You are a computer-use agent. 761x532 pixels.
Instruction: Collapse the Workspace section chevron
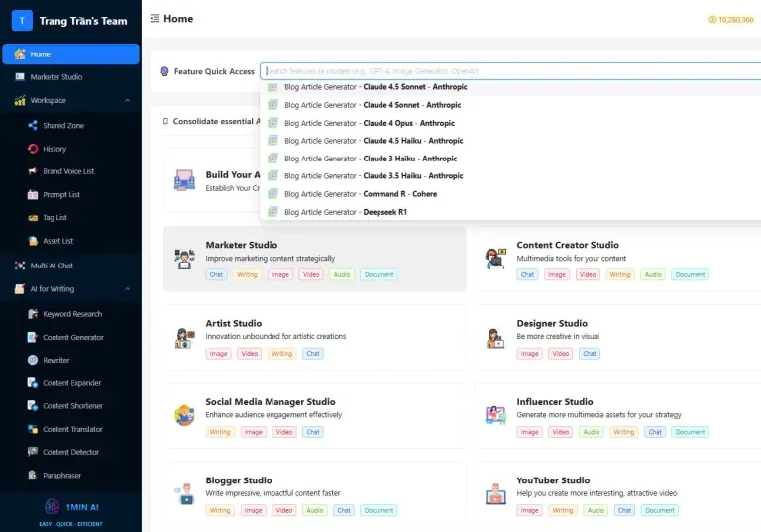point(127,100)
